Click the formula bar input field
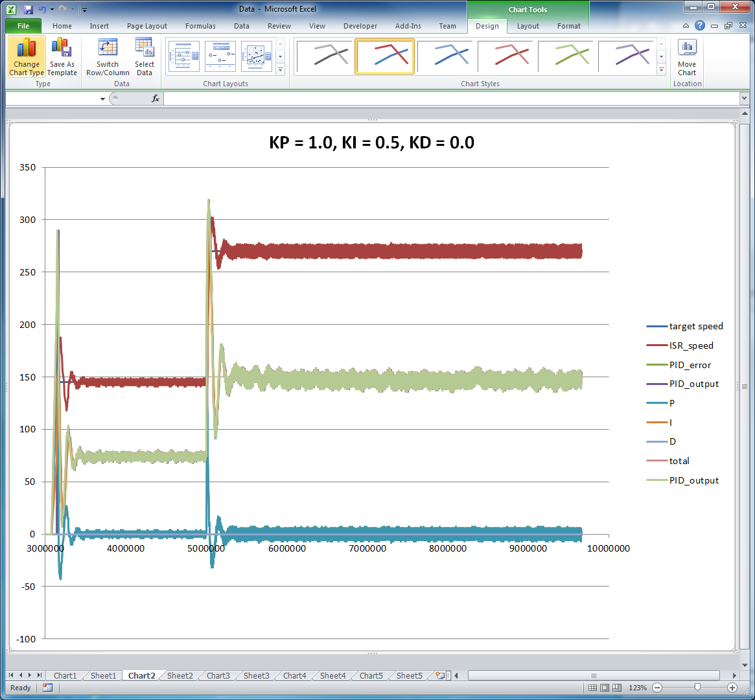This screenshot has height=700, width=755. click(452, 99)
